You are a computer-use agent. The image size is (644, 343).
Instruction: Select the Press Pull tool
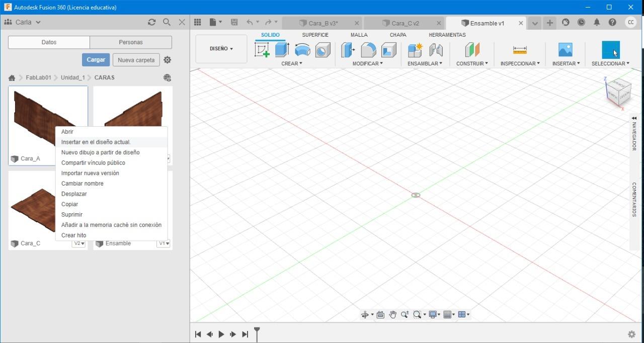click(x=348, y=50)
